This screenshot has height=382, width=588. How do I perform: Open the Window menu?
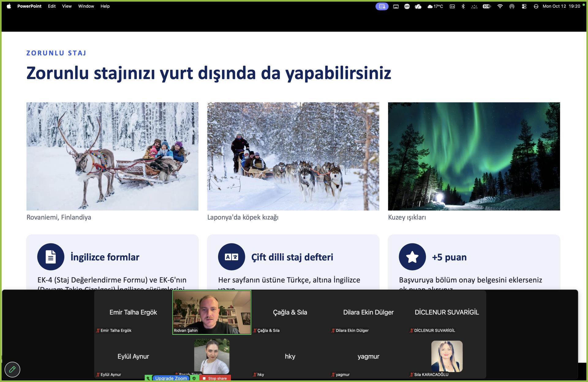(x=86, y=6)
